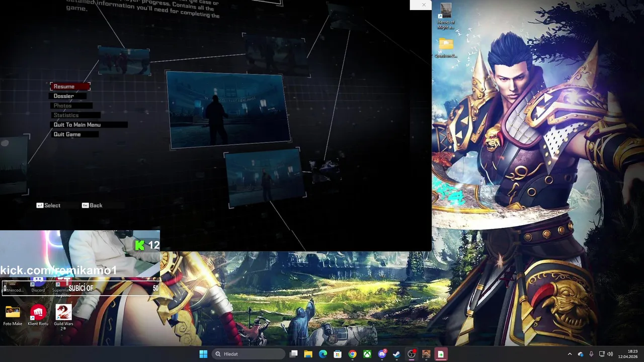The height and width of the screenshot is (362, 644).
Task: Click the lower photo thumbnail below center
Action: [265, 177]
